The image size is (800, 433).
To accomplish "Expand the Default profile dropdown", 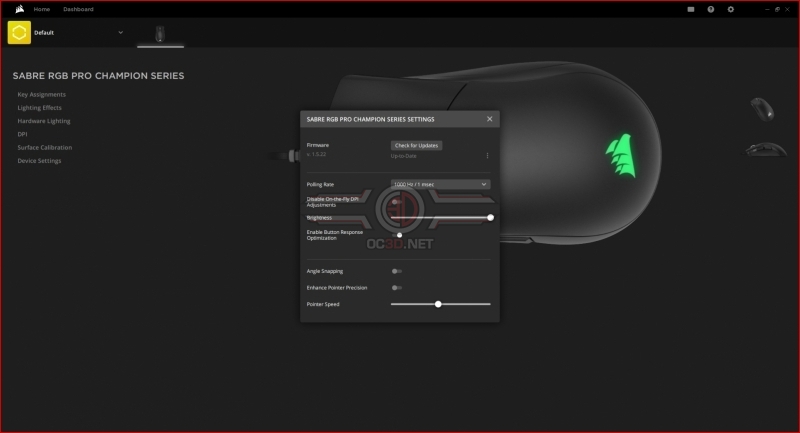I will pyautogui.click(x=120, y=33).
